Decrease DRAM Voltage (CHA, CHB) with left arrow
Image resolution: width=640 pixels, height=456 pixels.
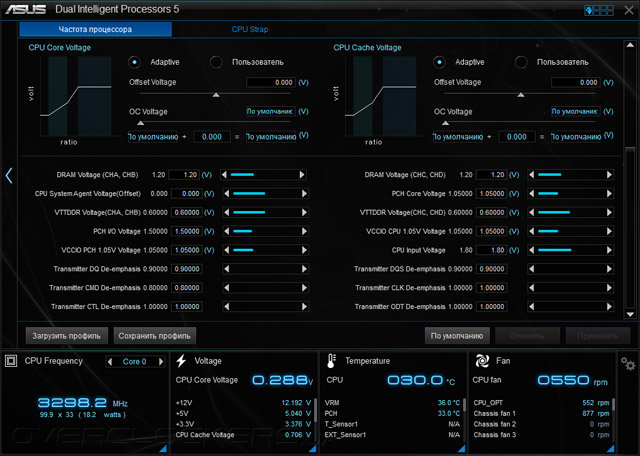coord(224,175)
